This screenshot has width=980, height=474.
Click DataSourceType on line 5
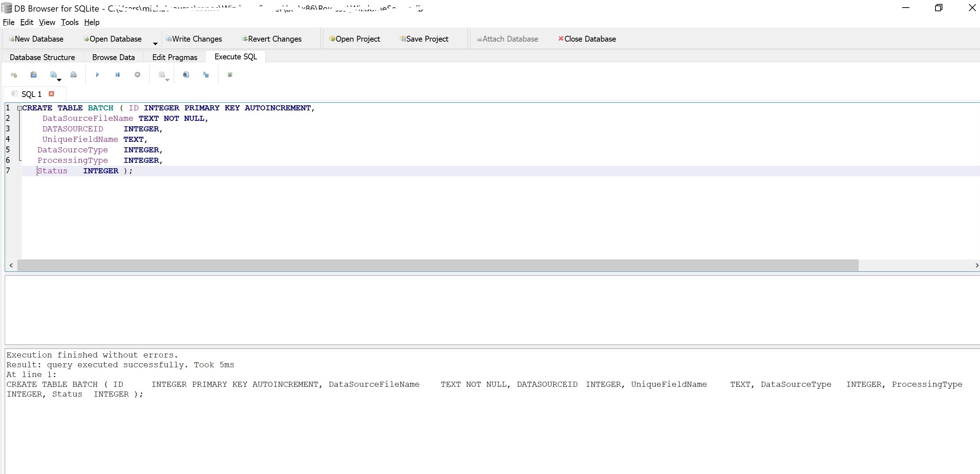[73, 150]
